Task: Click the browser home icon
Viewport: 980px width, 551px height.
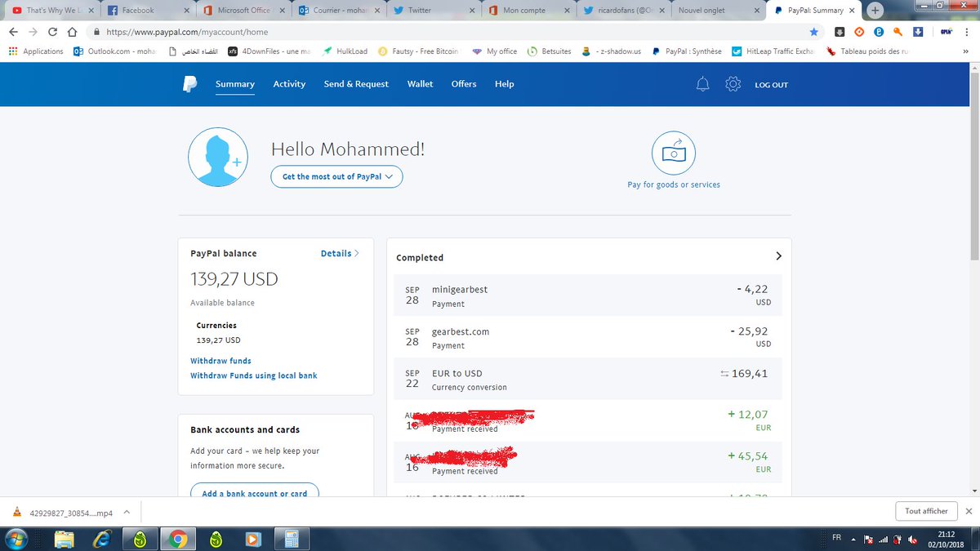Action: click(x=72, y=32)
